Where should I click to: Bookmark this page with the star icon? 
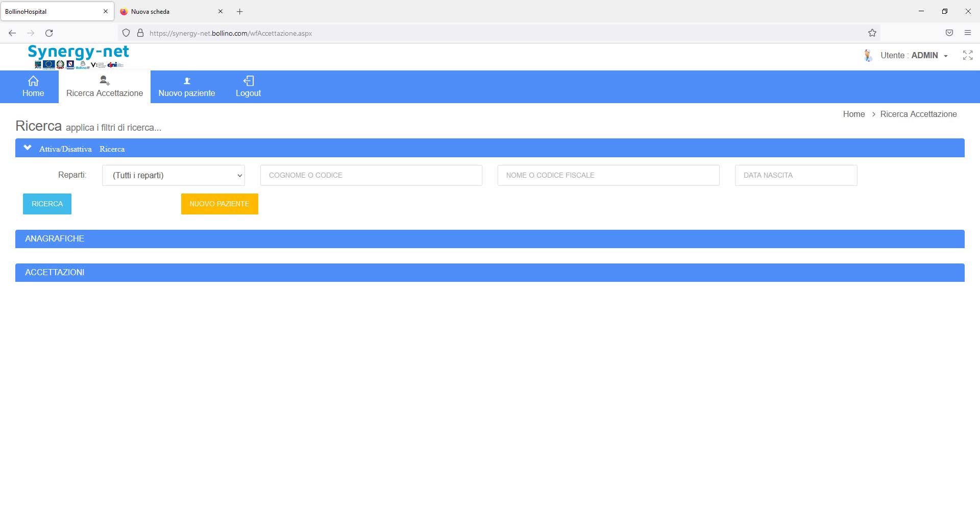(872, 33)
